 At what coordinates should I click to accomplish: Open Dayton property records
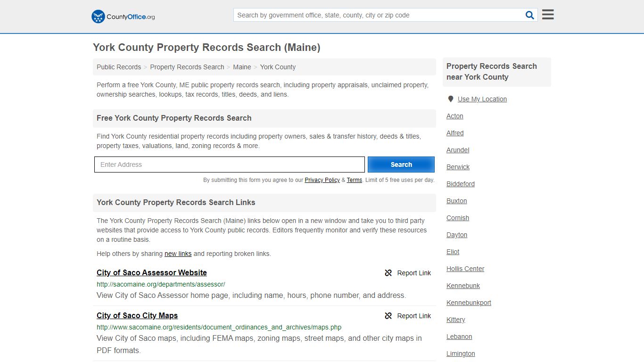tap(457, 235)
